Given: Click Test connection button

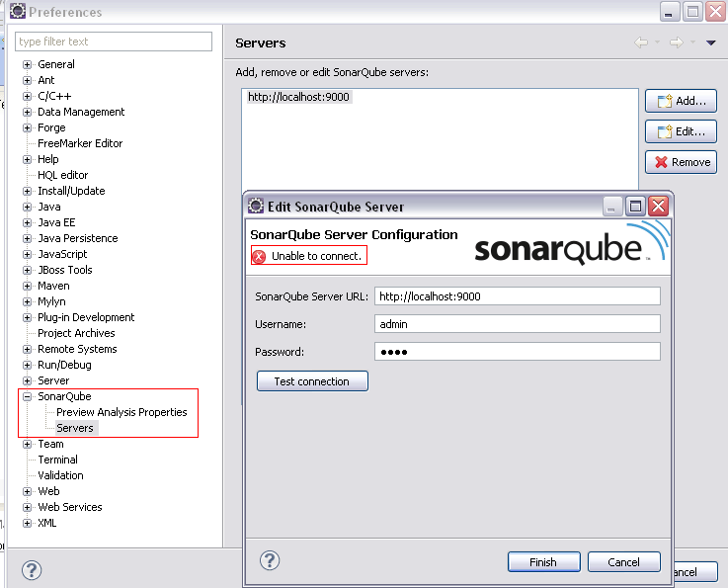Looking at the screenshot, I should (x=312, y=381).
